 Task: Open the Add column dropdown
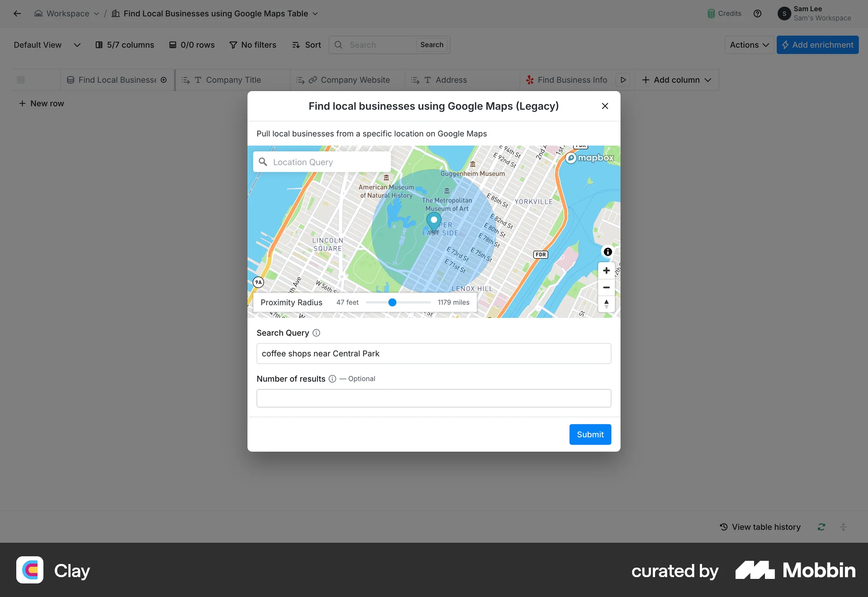point(676,80)
